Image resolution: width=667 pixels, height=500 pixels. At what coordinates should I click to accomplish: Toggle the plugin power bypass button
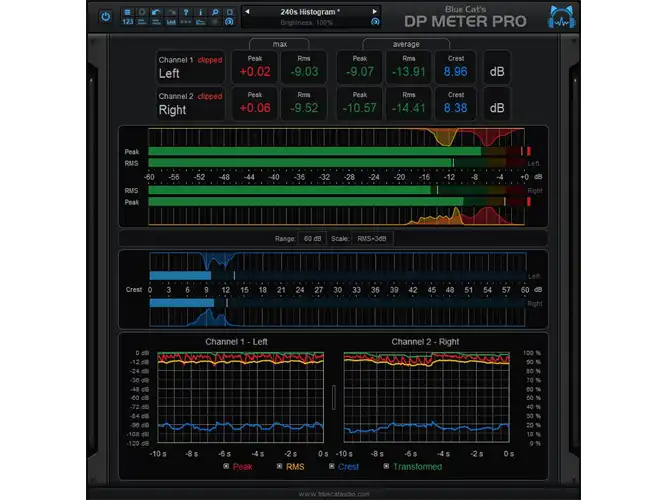[105, 17]
